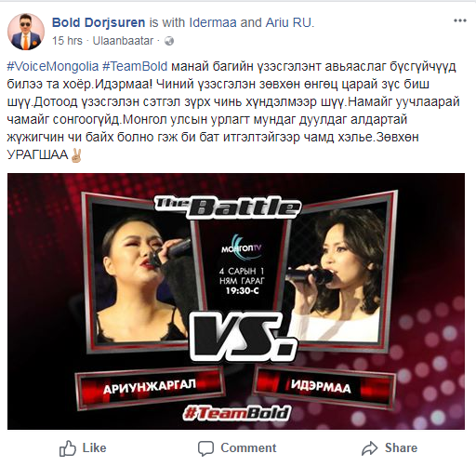Screen dimensions: 476x467
Task: Open the post options three-dots menu
Action: (460, 20)
